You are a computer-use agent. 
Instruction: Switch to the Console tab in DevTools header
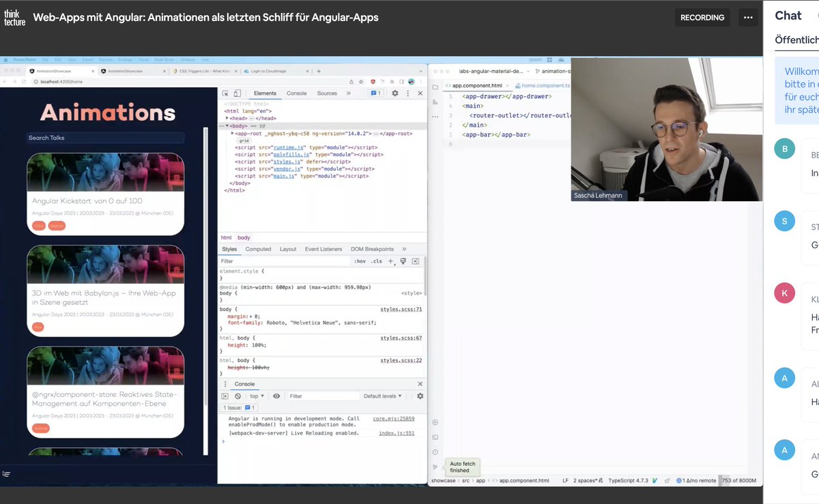coord(297,93)
